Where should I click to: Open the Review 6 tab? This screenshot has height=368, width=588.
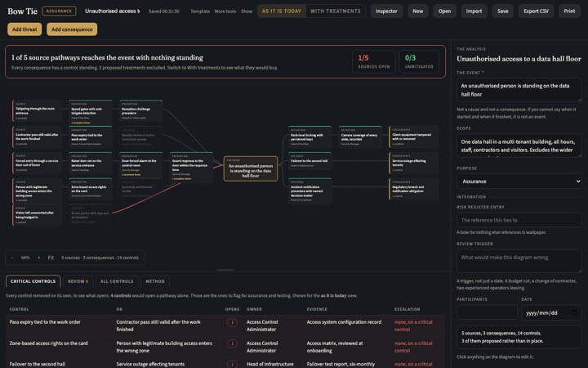[78, 281]
